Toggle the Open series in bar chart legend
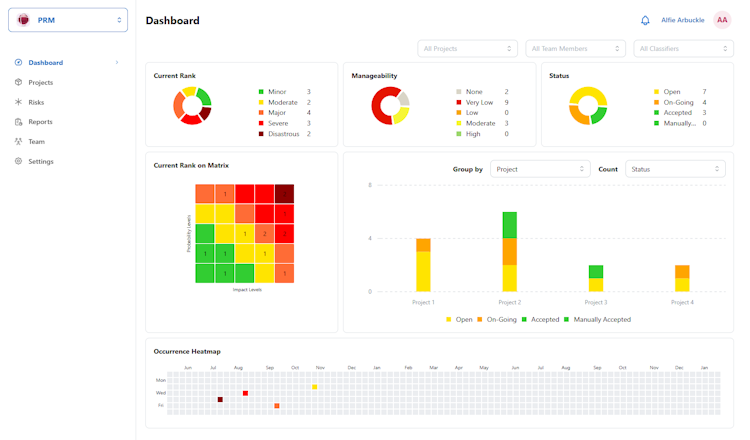The width and height of the screenshot is (750, 440). (459, 319)
